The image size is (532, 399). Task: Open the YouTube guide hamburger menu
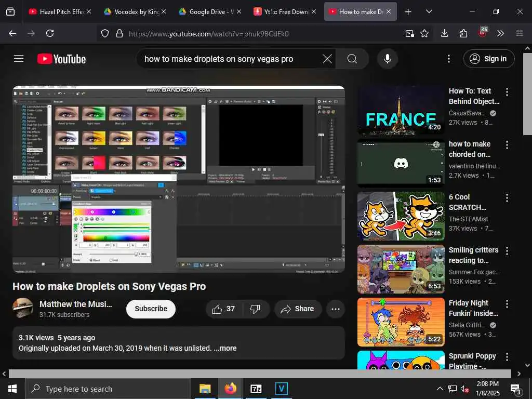coord(19,59)
